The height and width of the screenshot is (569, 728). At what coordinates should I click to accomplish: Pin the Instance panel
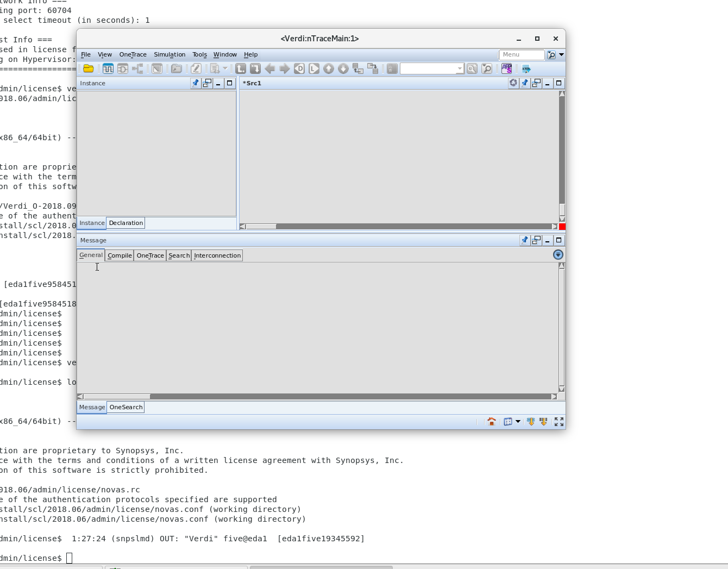[196, 83]
